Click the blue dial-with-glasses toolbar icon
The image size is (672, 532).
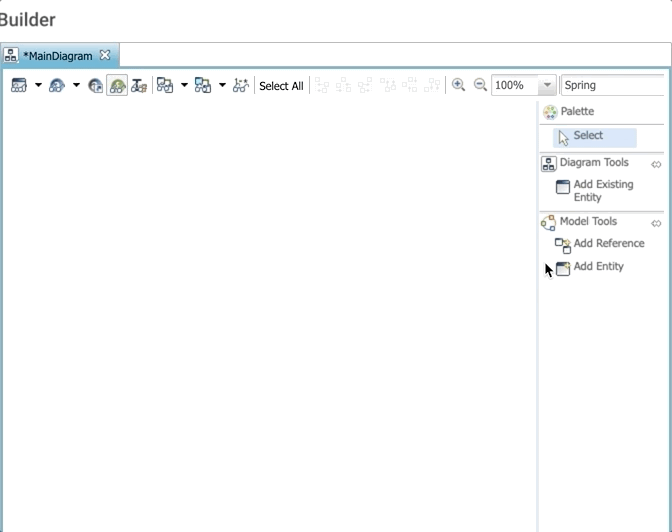coord(57,85)
